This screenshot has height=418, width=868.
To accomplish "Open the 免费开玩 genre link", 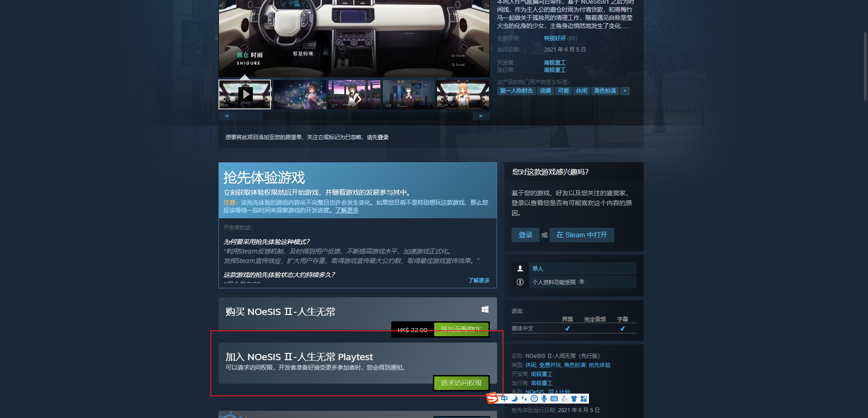I will click(550, 365).
